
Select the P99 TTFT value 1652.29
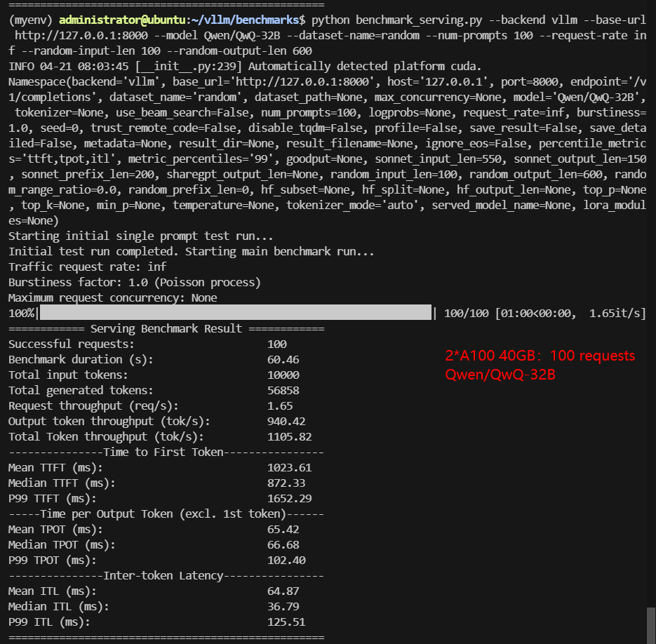pyautogui.click(x=290, y=499)
